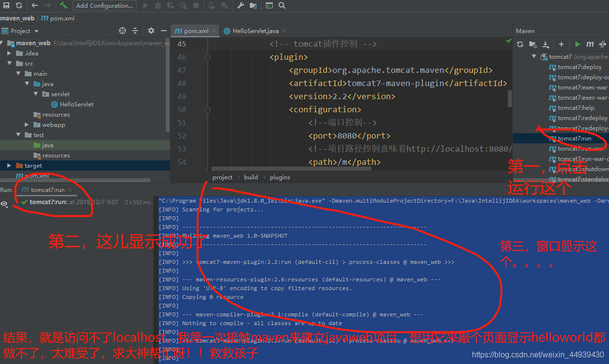Expand the target folder node

[9, 166]
